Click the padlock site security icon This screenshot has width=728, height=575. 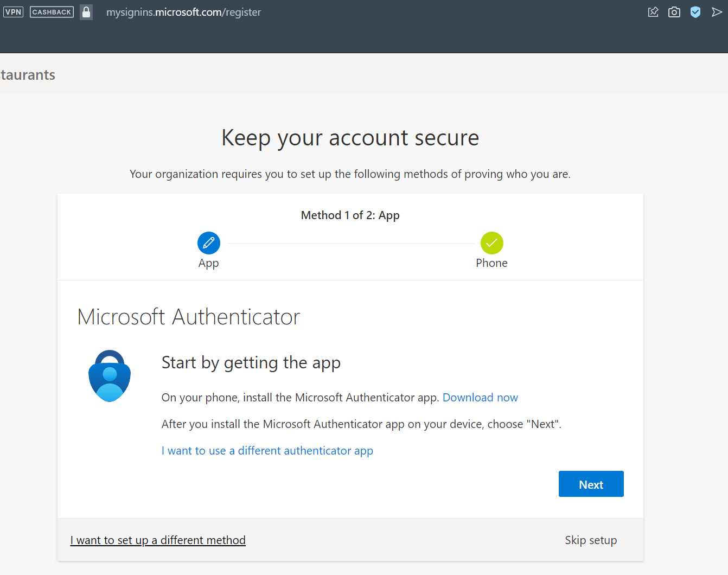[86, 12]
